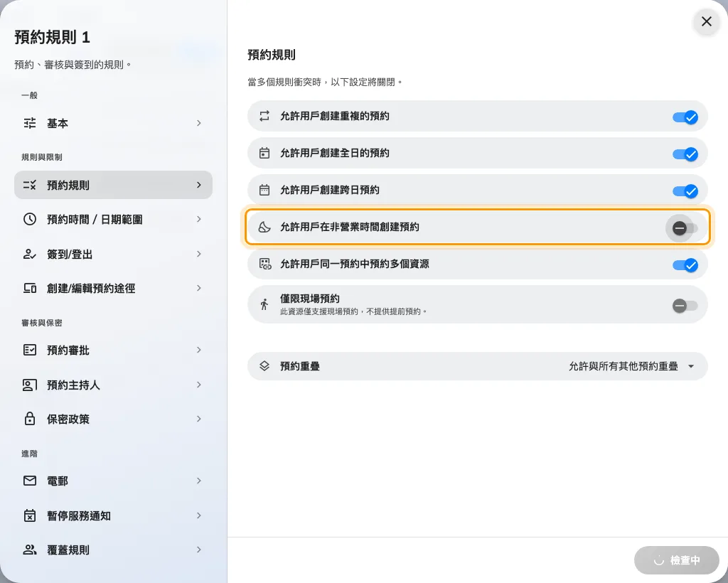Expand the 基本 chevron

tap(199, 123)
